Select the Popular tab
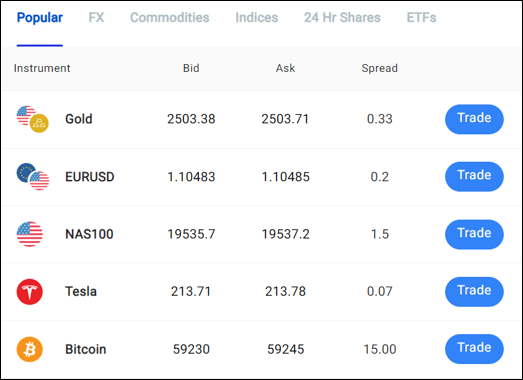The width and height of the screenshot is (523, 380). (40, 18)
